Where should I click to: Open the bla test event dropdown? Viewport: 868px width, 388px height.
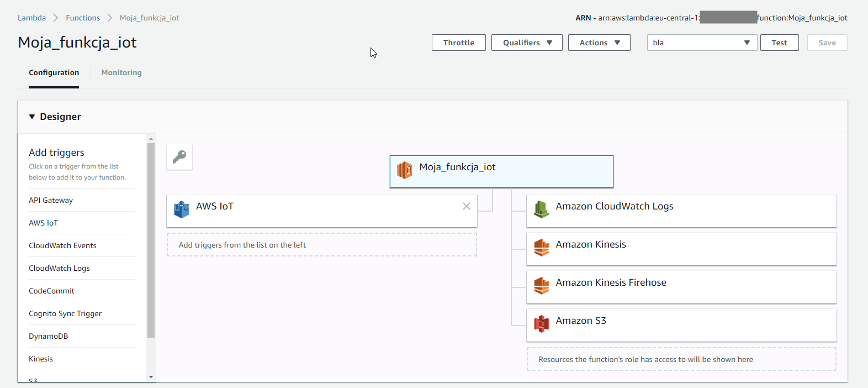tap(701, 43)
